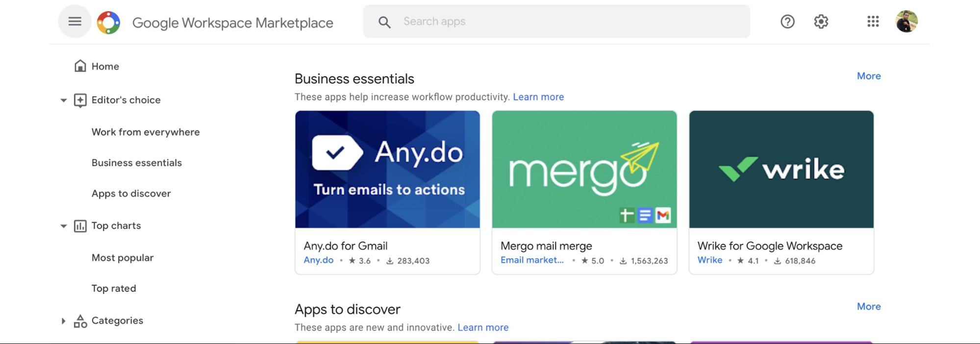Open Apps to discover in sidebar
This screenshot has height=344, width=980.
[131, 194]
